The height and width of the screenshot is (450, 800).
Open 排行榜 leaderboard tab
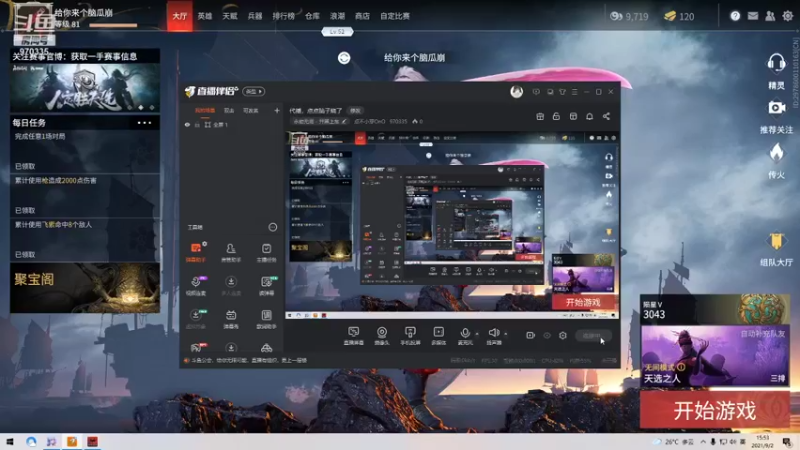click(284, 16)
